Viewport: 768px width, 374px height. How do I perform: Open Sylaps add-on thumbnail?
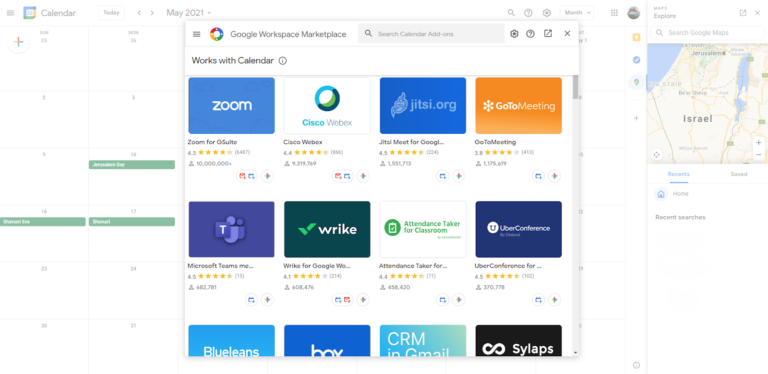pos(519,340)
